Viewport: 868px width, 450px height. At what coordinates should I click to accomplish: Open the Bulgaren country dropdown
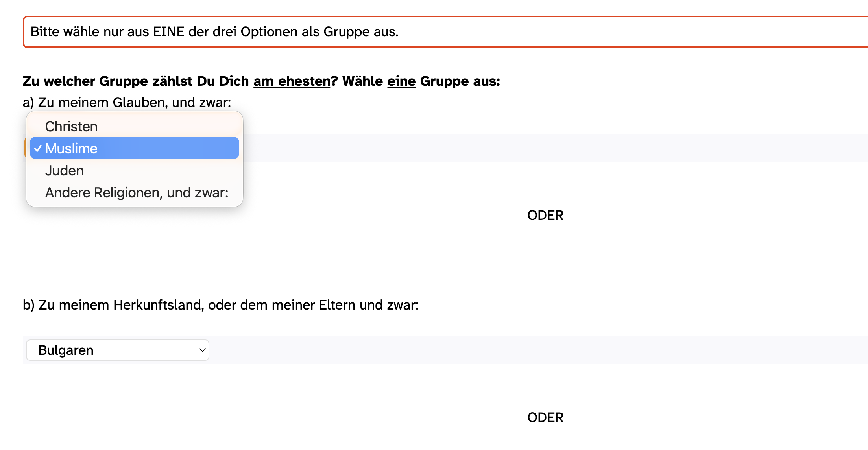tap(117, 350)
